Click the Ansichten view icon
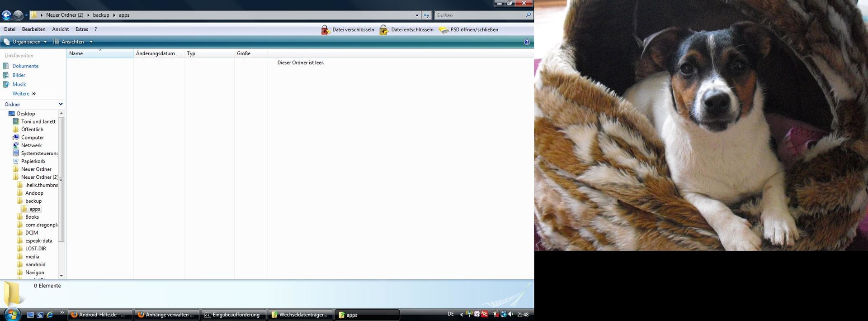This screenshot has width=868, height=321. tap(56, 42)
